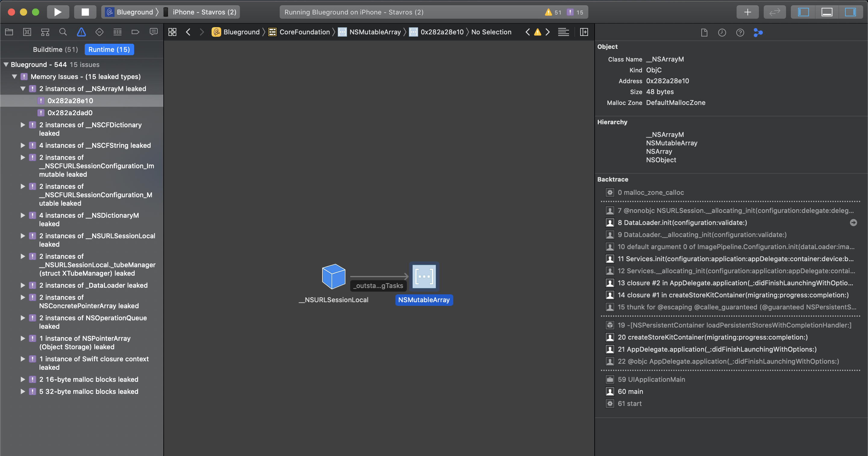Toggle the right inspector panel visibility
Image resolution: width=868 pixels, height=456 pixels.
851,12
